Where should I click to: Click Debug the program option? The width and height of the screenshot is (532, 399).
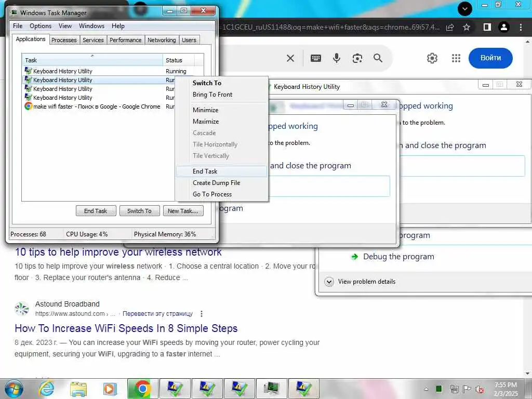[x=398, y=257]
